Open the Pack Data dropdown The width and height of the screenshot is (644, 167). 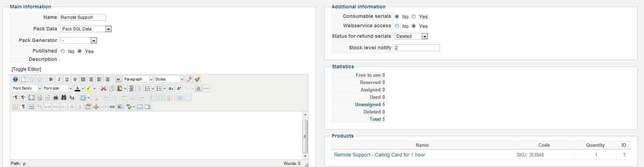click(108, 29)
